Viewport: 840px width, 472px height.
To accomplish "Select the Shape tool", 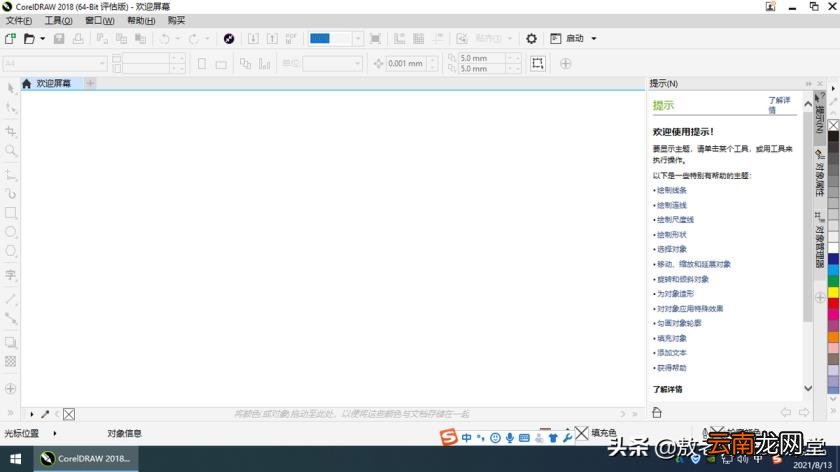I will click(x=11, y=108).
